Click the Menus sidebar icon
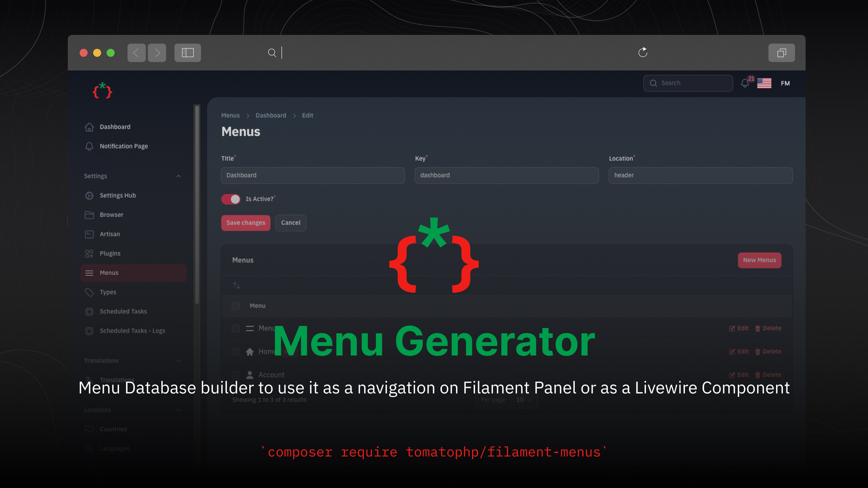The width and height of the screenshot is (868, 488). point(90,272)
